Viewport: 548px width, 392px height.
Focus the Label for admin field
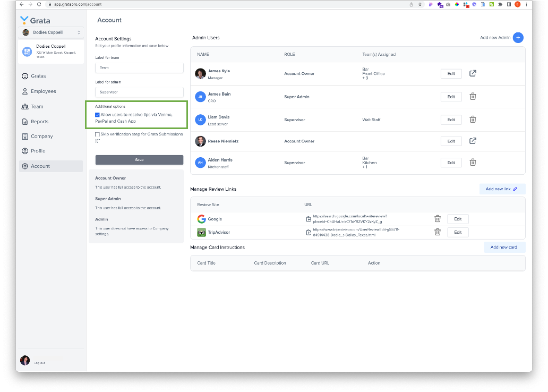139,92
